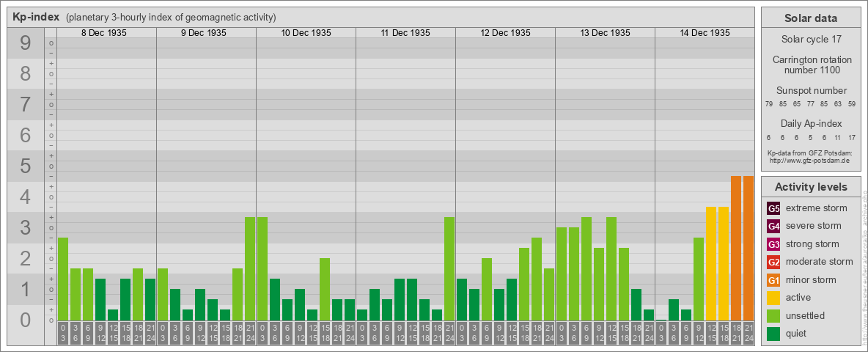Click the G2 moderate storm badge

773,262
